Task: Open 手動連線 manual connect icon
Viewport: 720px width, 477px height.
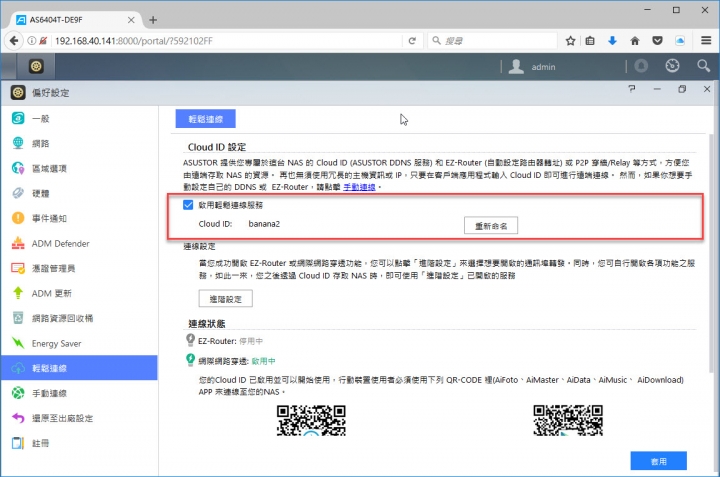Action: click(x=18, y=393)
